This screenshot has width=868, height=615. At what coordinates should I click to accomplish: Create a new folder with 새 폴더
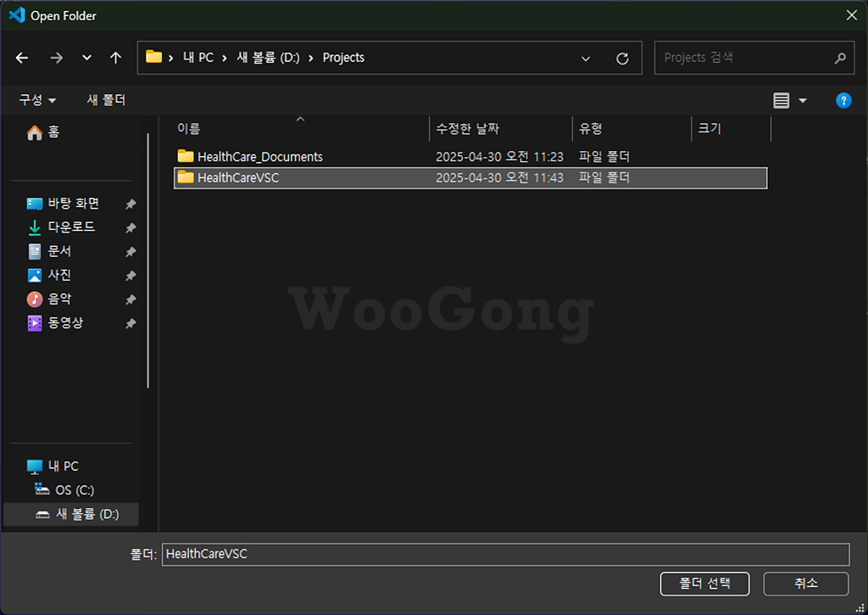pos(106,100)
